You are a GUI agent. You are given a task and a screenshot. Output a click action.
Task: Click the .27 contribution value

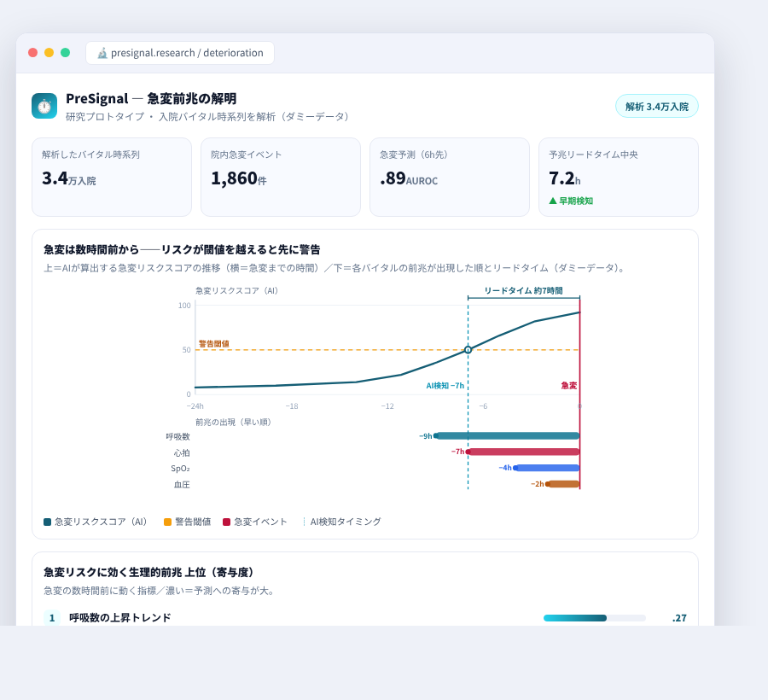click(679, 618)
